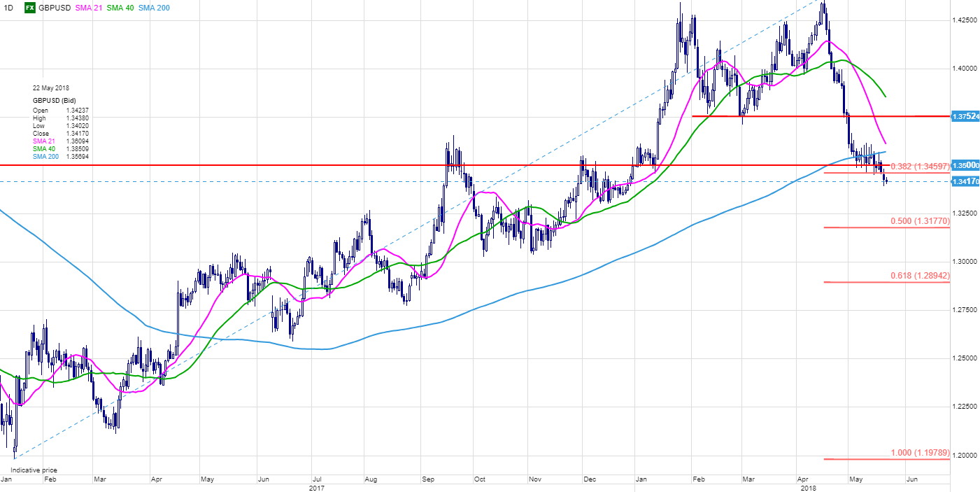Click the SMA 200 legend label
Viewport: 980px width, 492px height.
[155, 8]
